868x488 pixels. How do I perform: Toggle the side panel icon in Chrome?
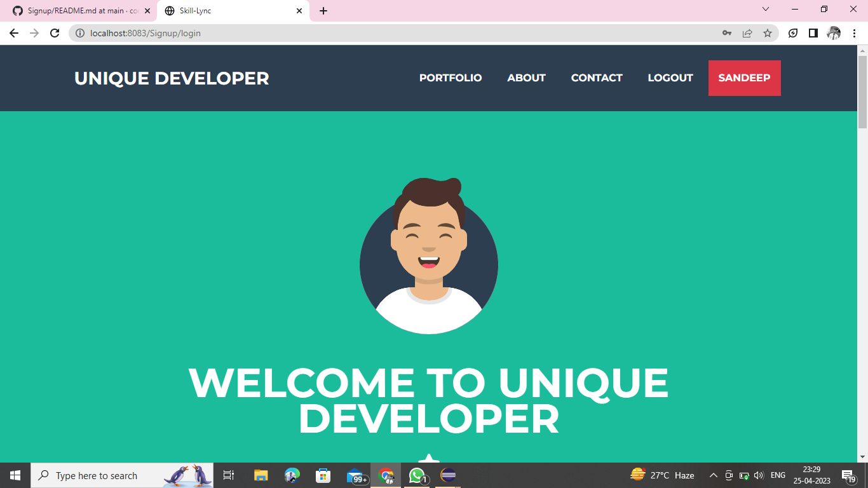click(x=813, y=33)
